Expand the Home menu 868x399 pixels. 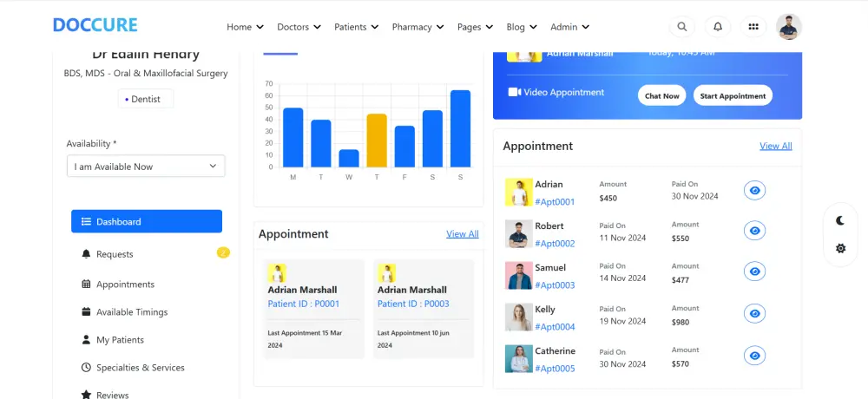pos(245,27)
